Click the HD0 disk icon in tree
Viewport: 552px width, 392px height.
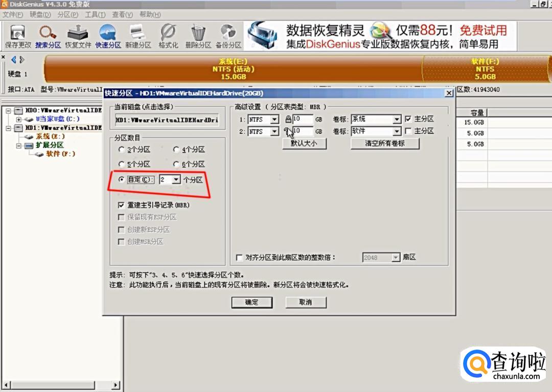click(x=19, y=110)
